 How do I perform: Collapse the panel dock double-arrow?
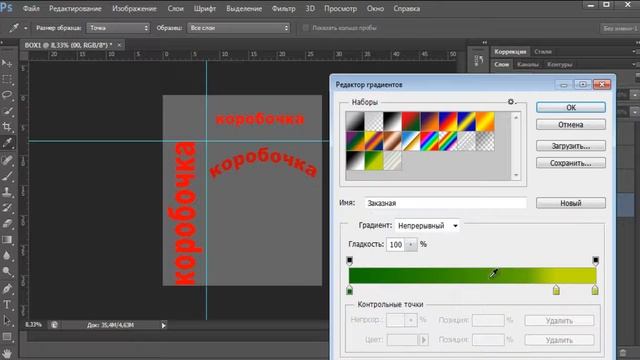point(484,42)
